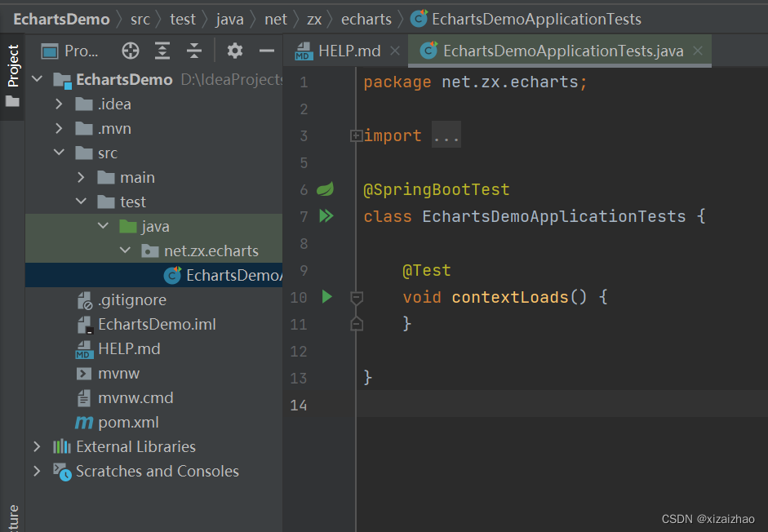Click the @Test annotation in editor

click(427, 270)
